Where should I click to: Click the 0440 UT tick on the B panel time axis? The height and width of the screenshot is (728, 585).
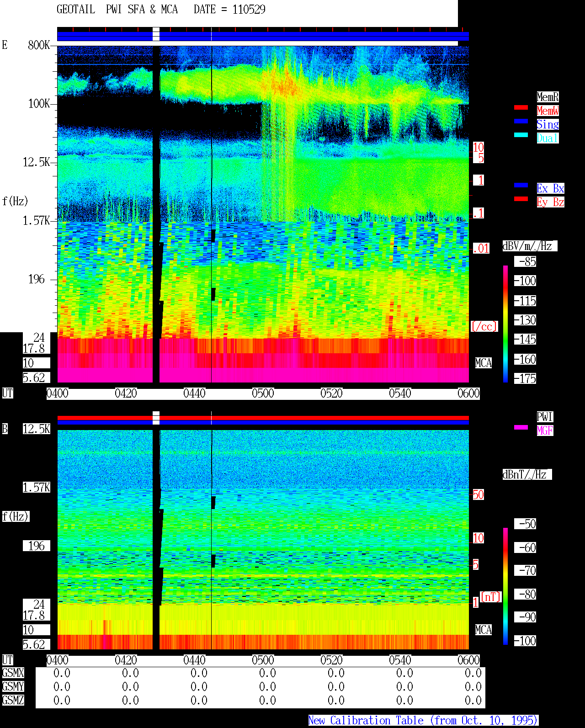(194, 660)
